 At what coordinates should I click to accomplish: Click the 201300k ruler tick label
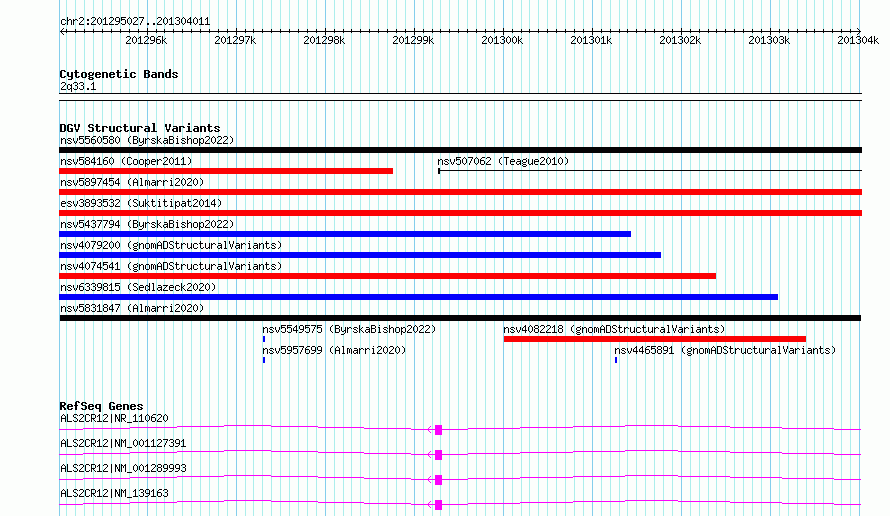(x=502, y=40)
